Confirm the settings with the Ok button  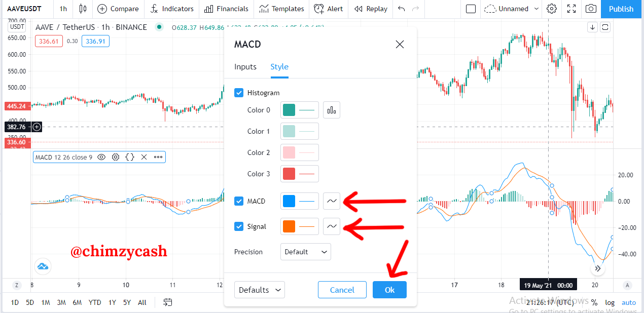click(389, 290)
